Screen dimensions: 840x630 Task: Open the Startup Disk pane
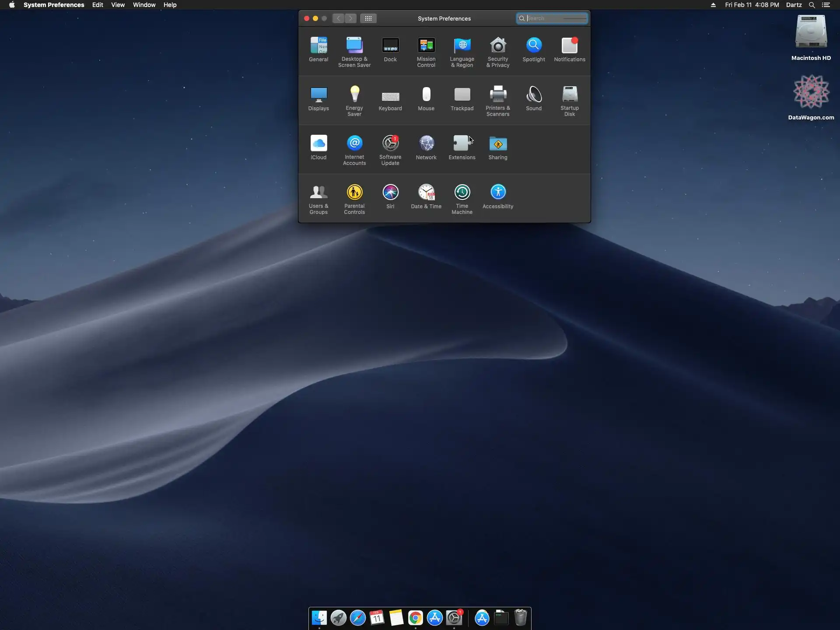pos(570,94)
